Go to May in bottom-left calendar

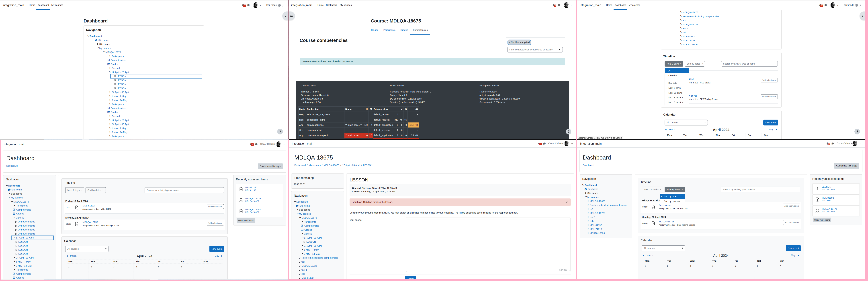click(x=218, y=256)
